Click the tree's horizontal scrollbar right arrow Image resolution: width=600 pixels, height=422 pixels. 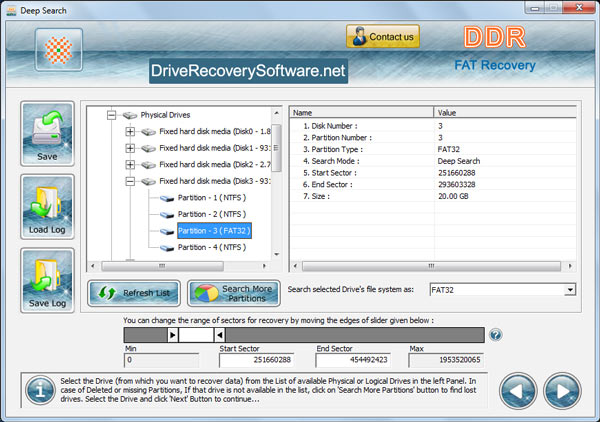[x=264, y=266]
